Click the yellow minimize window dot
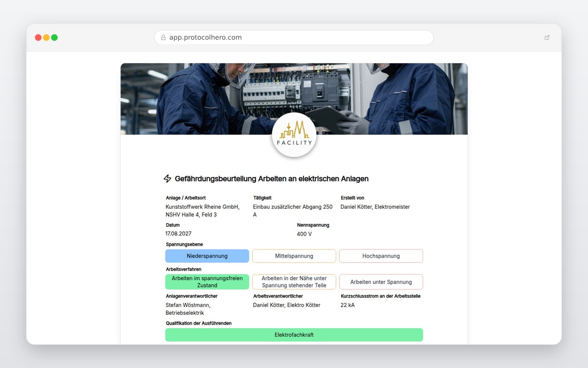 (x=46, y=38)
